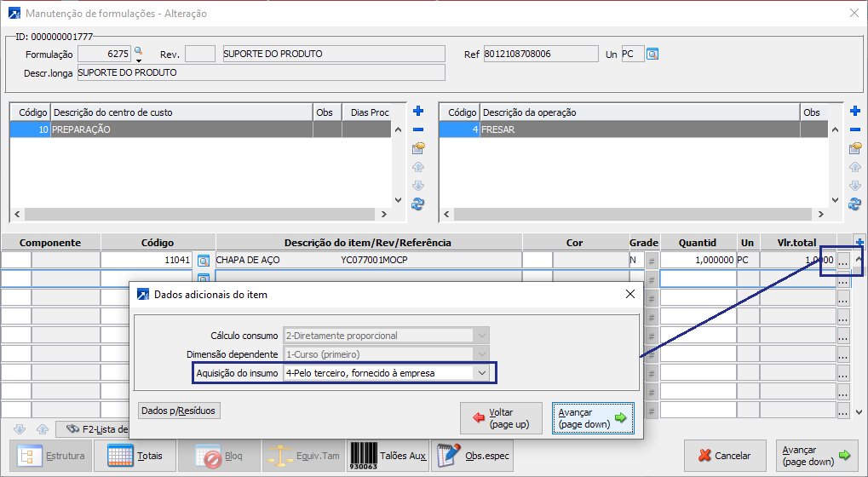Move the cost center down with the arrow icon
868x477 pixels.
[x=418, y=186]
